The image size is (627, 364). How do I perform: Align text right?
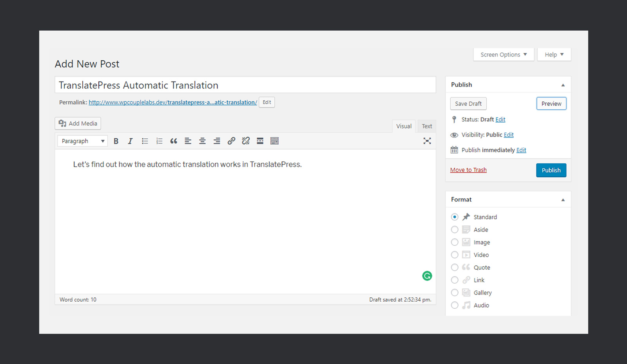pos(217,141)
